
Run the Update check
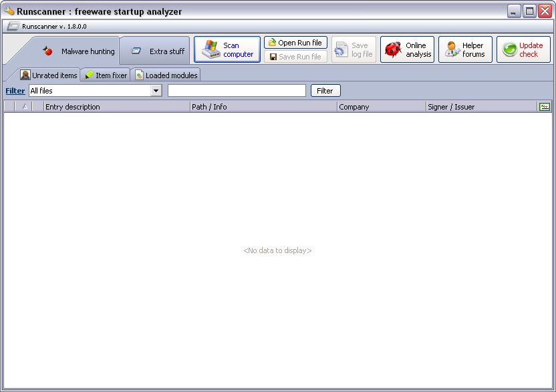pos(523,49)
